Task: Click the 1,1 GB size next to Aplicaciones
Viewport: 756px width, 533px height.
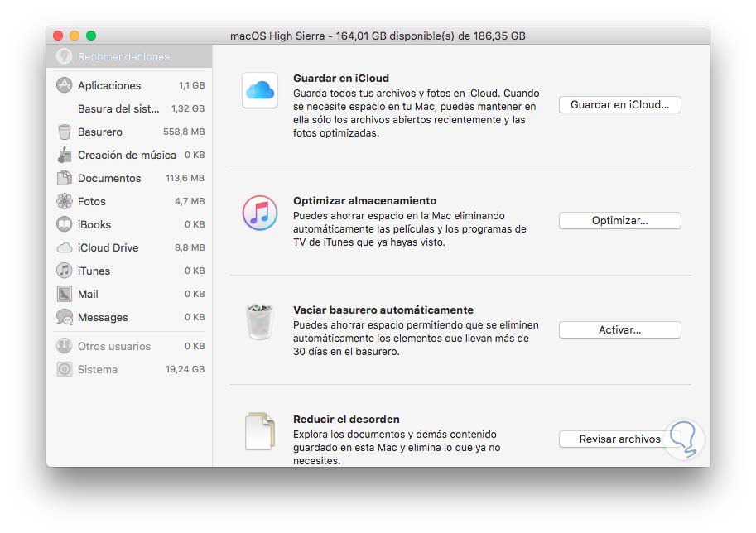Action: pos(192,85)
